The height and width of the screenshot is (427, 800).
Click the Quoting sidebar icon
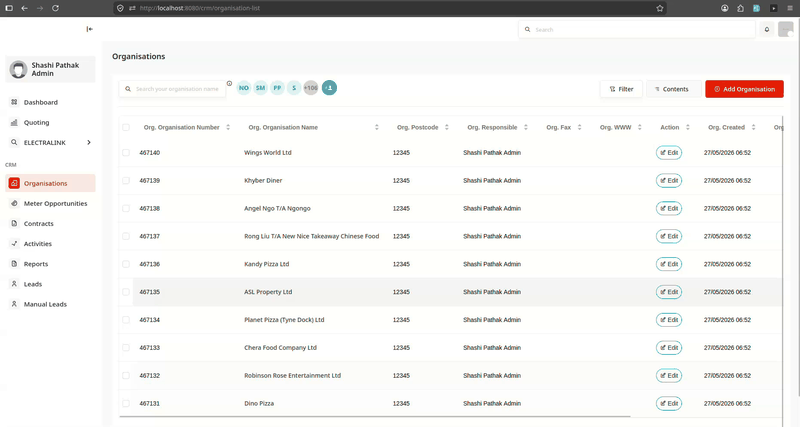click(x=14, y=122)
